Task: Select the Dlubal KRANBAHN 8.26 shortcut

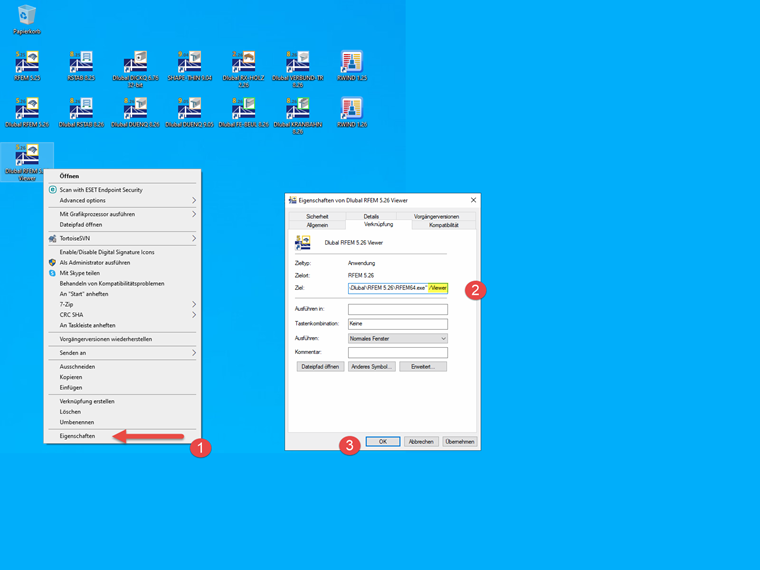Action: coord(298,115)
